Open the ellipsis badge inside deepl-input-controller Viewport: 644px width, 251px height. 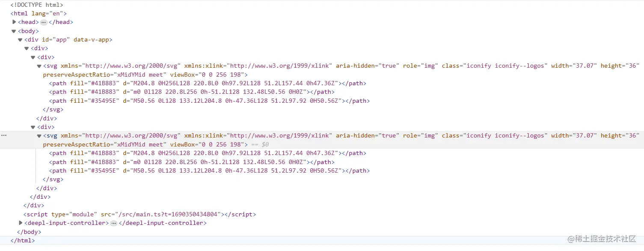coord(113,223)
